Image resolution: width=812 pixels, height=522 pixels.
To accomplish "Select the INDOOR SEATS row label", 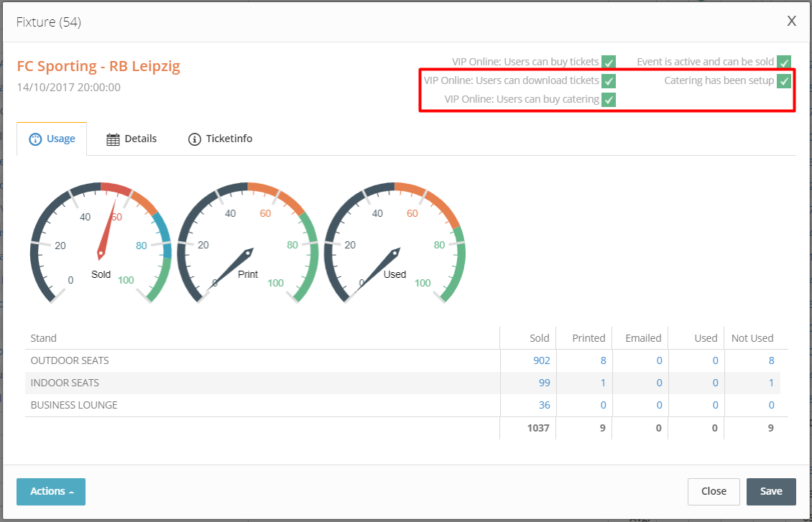I will pyautogui.click(x=65, y=383).
